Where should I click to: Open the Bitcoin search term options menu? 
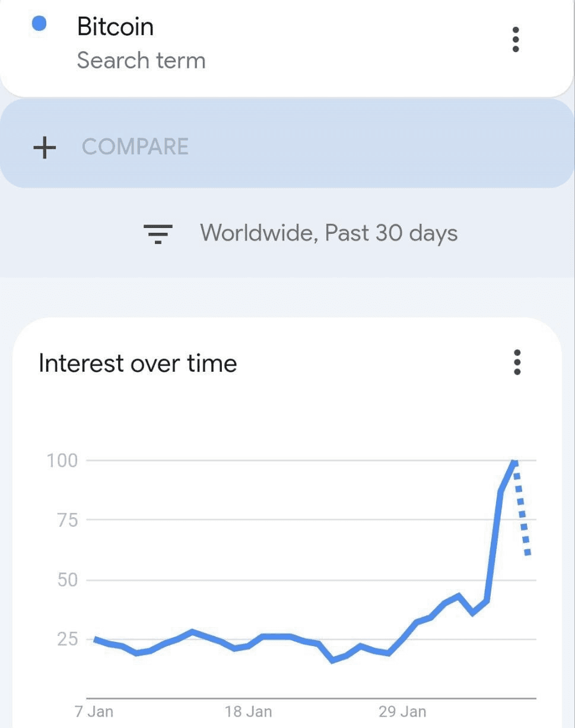point(515,40)
